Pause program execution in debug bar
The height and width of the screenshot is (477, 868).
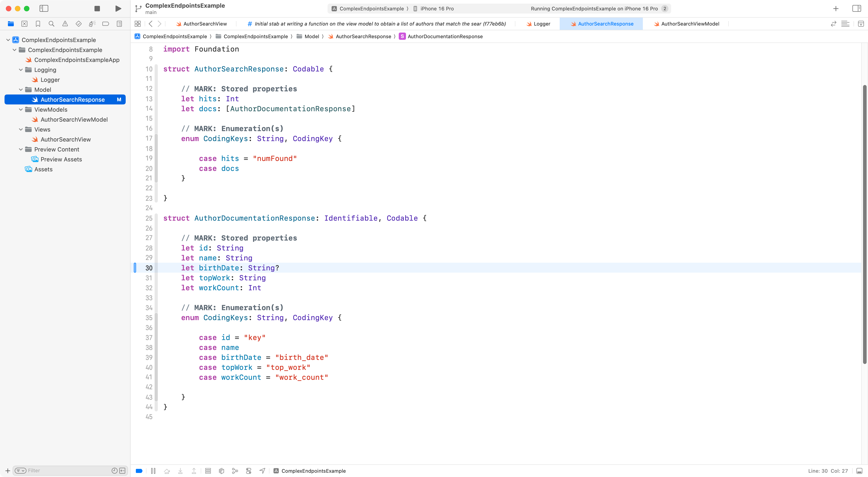point(153,471)
